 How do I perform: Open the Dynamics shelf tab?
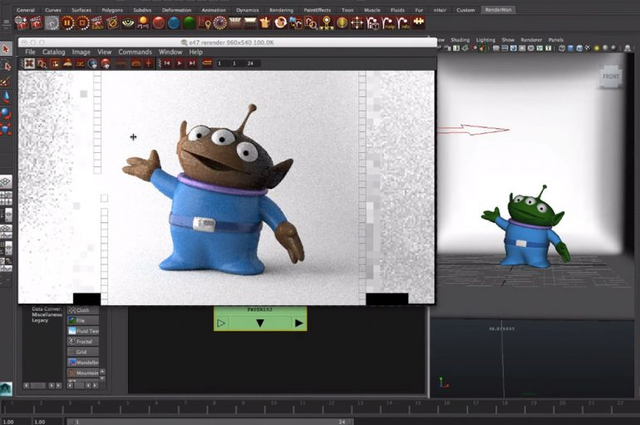point(247,10)
